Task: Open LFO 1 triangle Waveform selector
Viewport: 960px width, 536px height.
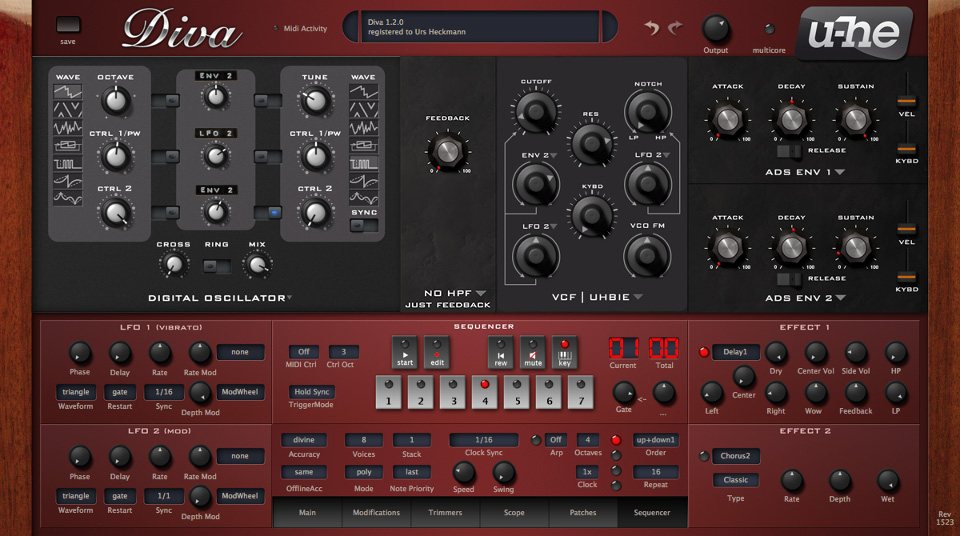Action: 76,392
